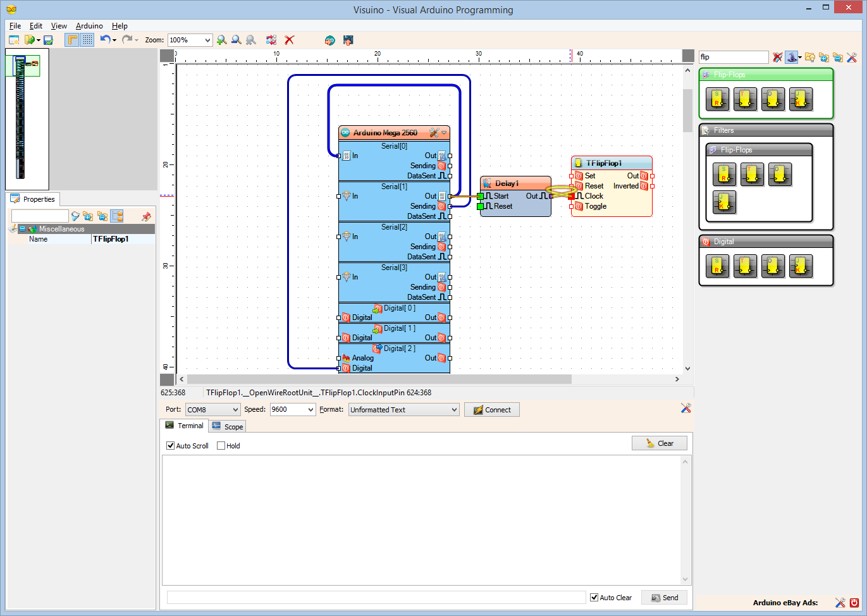Select the T Flip-Flop in the Flip-Flops category
Viewport: 867px width, 616px height.
[x=745, y=99]
